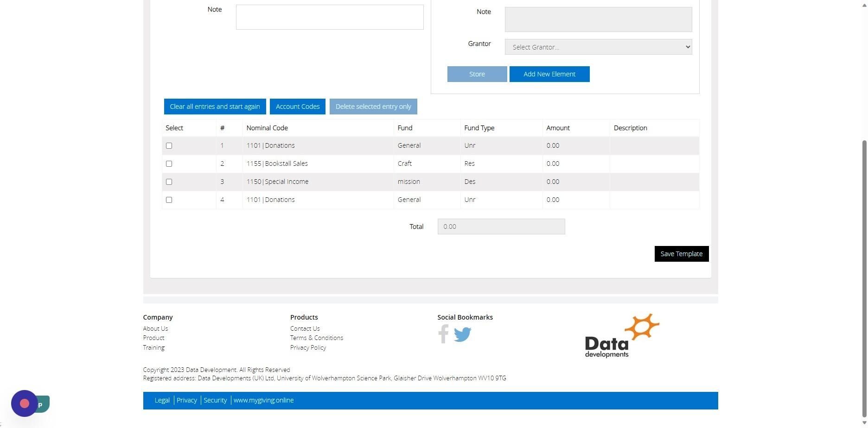View the Privacy Policy link
Image resolution: width=868 pixels, height=428 pixels.
pyautogui.click(x=308, y=347)
